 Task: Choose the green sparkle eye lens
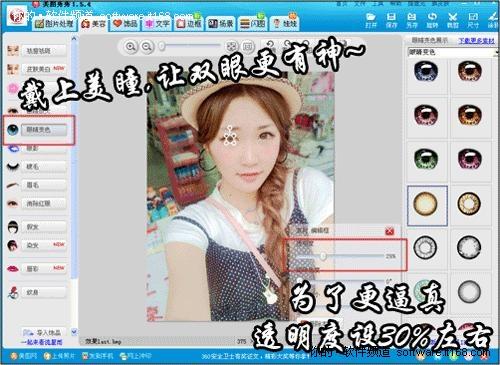426,158
